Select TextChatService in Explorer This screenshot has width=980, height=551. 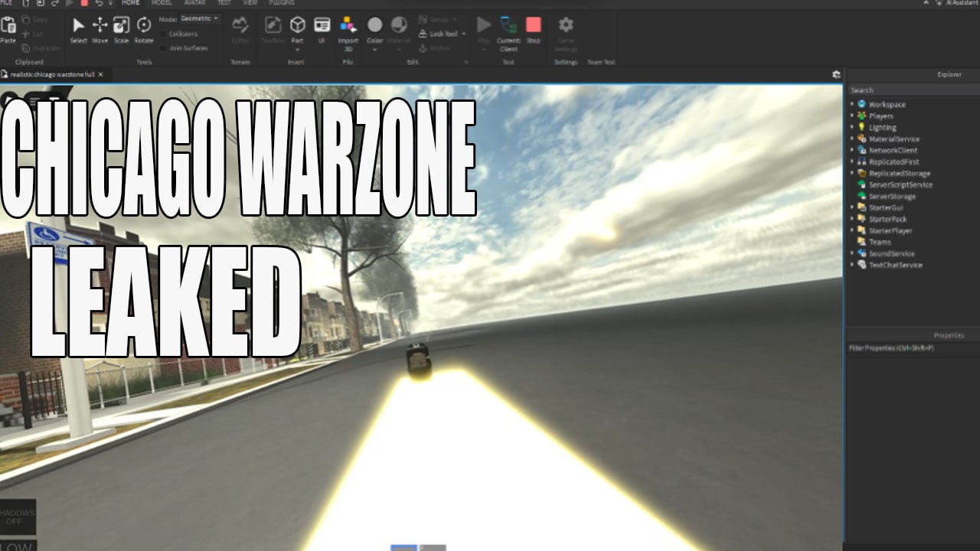pyautogui.click(x=895, y=265)
